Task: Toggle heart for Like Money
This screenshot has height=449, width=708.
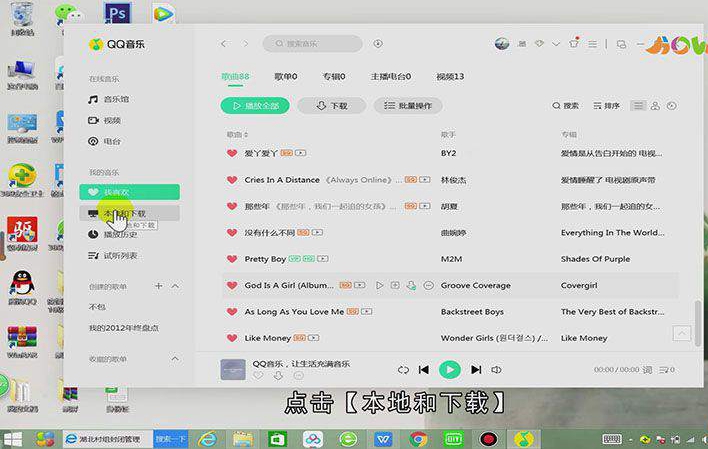Action: 232,338
